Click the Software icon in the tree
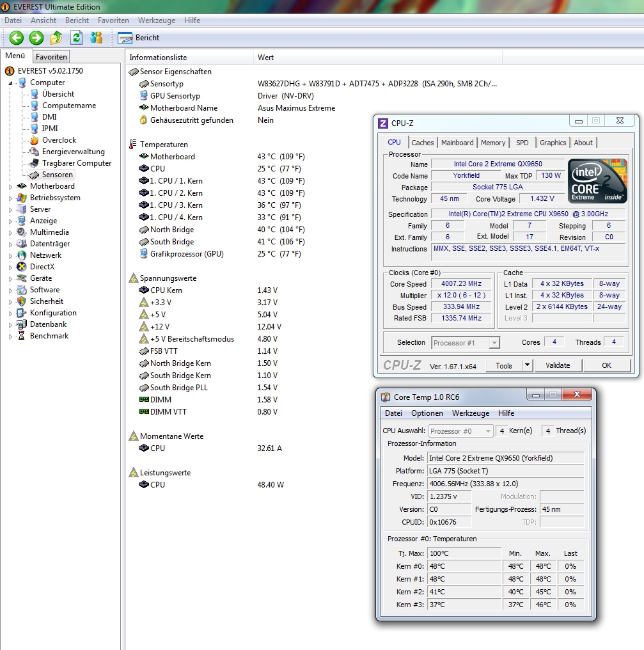Image resolution: width=644 pixels, height=650 pixels. point(22,290)
